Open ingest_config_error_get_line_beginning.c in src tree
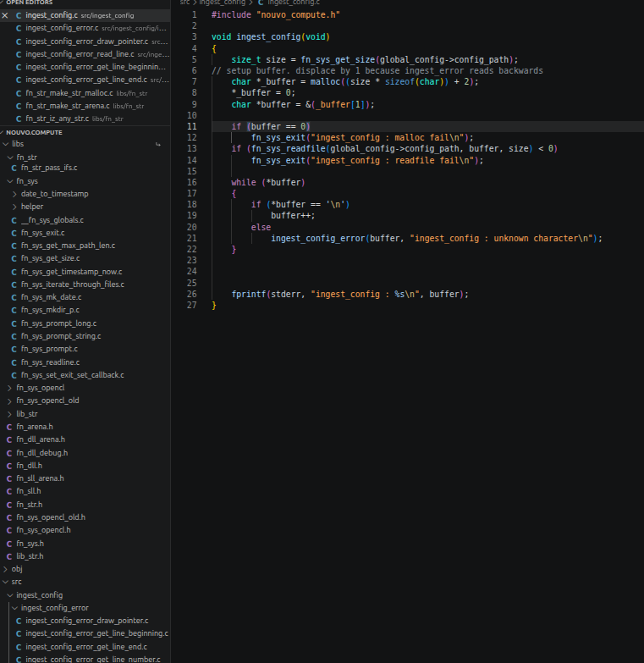The height and width of the screenshot is (663, 644). point(96,633)
